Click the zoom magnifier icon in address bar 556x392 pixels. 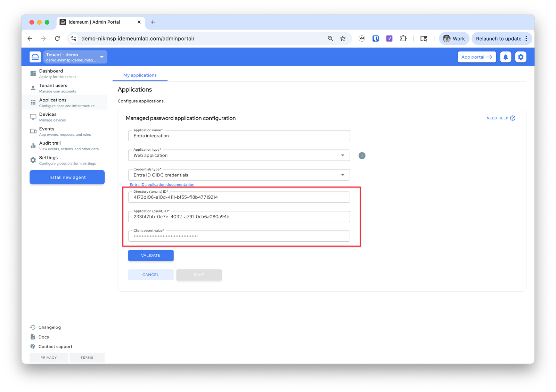[330, 39]
